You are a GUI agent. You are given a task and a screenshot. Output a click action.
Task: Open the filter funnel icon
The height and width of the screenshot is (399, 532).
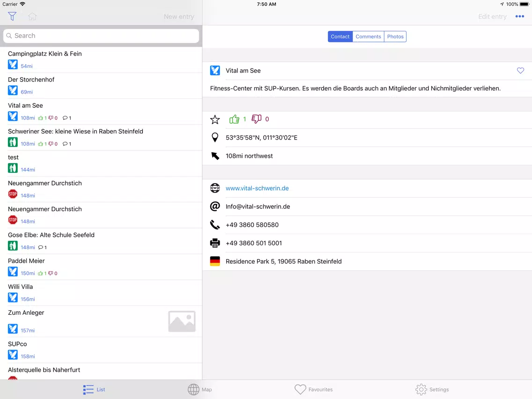click(12, 16)
